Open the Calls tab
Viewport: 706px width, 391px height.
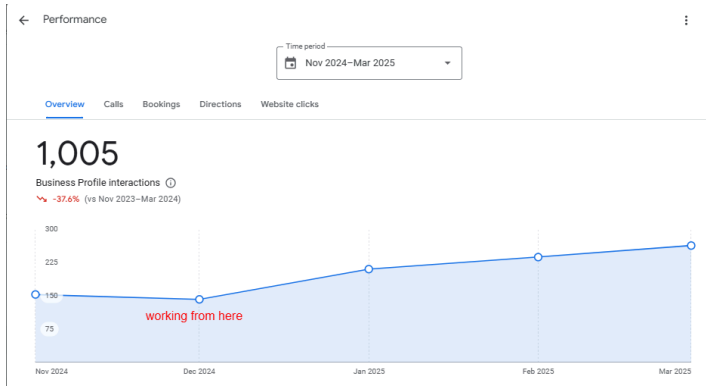tap(113, 104)
